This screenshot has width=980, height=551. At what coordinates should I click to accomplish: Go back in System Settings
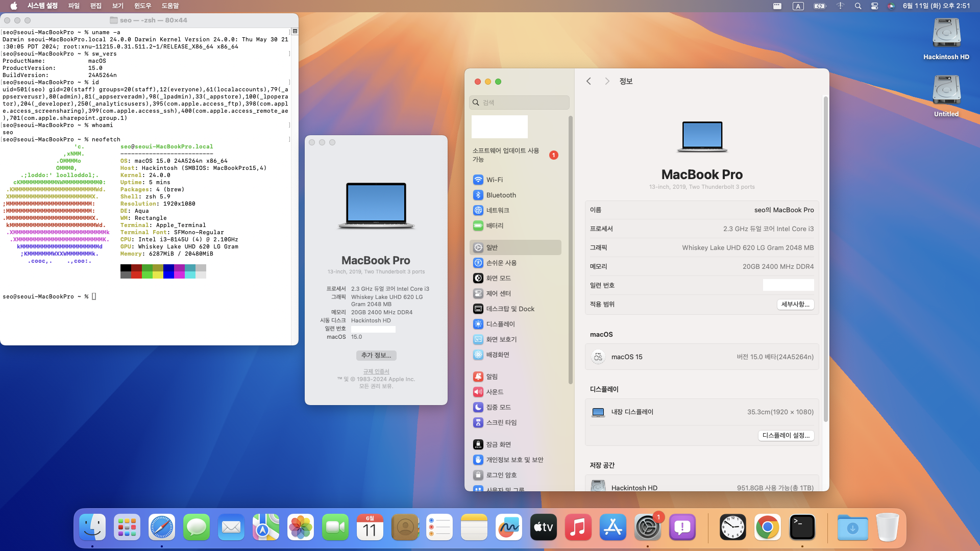tap(589, 81)
